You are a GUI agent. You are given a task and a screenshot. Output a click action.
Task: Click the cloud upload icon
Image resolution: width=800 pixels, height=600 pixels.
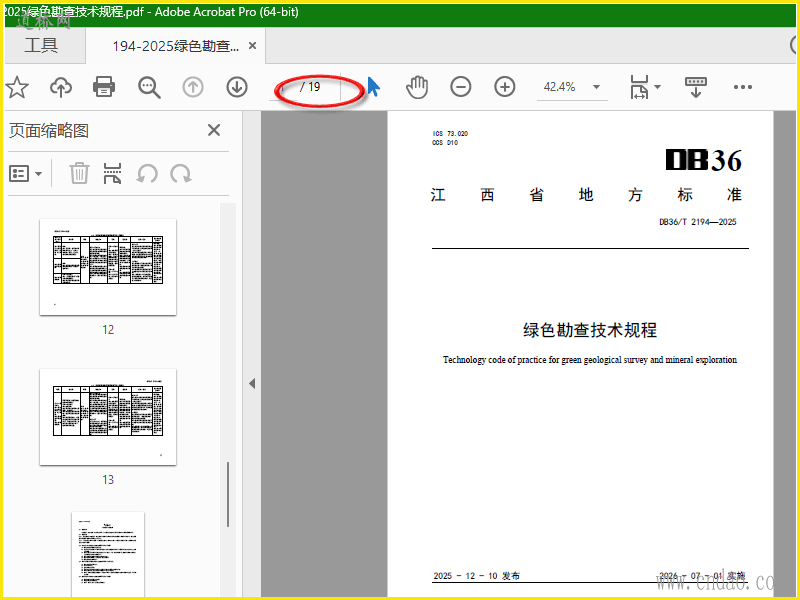point(61,87)
